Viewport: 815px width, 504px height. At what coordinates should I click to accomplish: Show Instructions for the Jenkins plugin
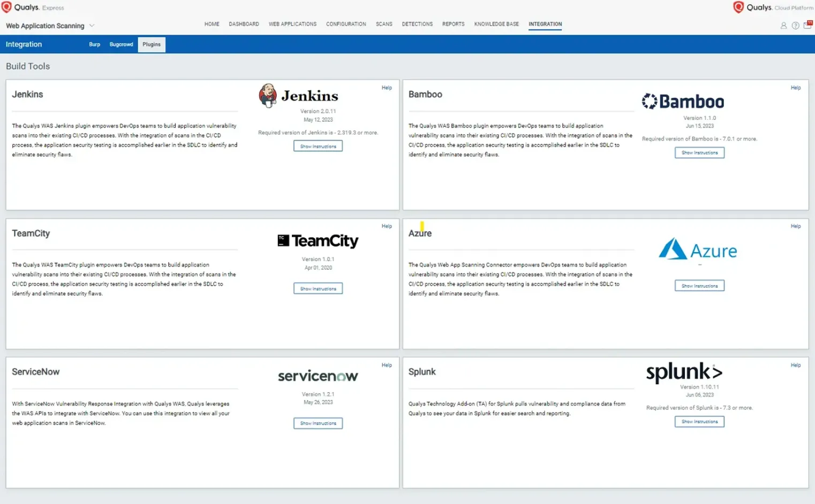point(318,146)
